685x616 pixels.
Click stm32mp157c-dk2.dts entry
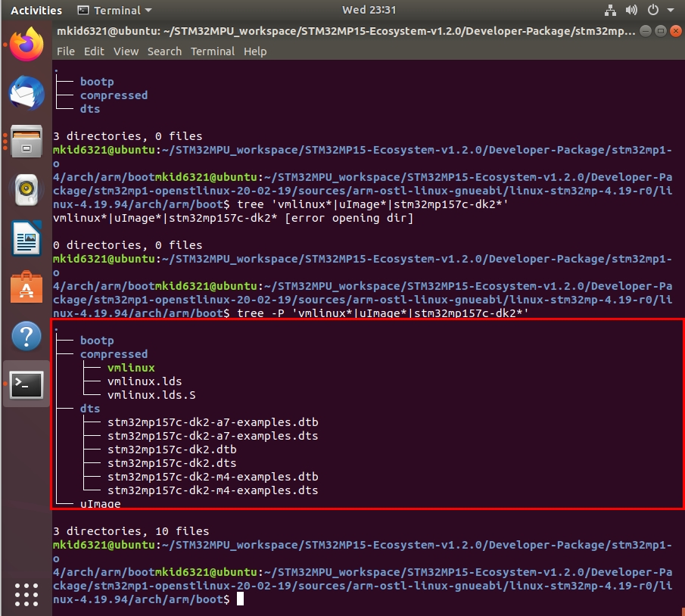click(172, 463)
